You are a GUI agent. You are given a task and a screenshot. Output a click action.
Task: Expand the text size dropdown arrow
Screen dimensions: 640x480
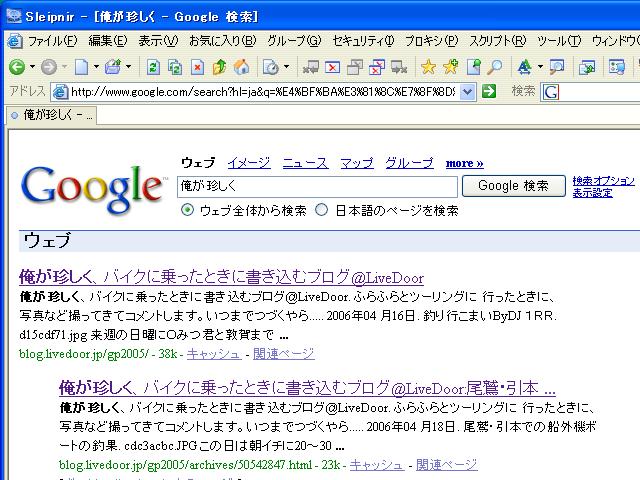tap(540, 67)
